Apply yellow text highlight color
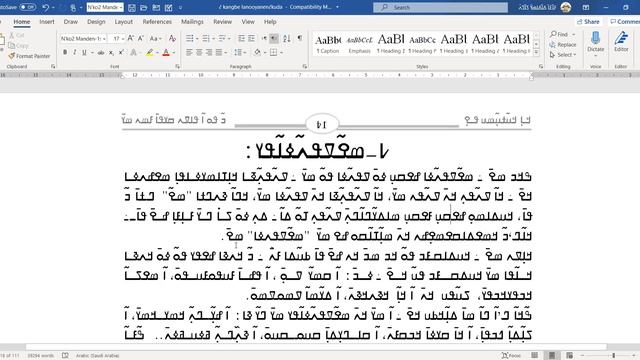The width and height of the screenshot is (640, 360). coord(149,52)
